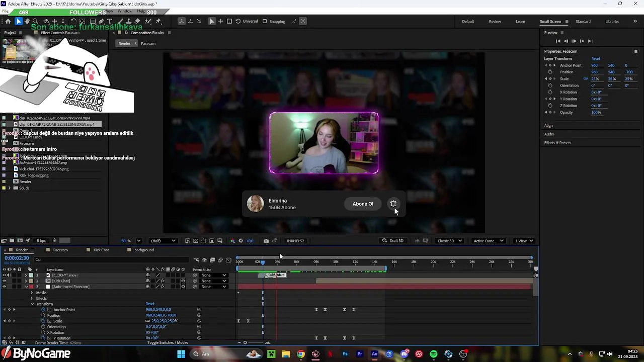Click the Abone Ol button in composition
644x362 pixels.
pyautogui.click(x=363, y=204)
